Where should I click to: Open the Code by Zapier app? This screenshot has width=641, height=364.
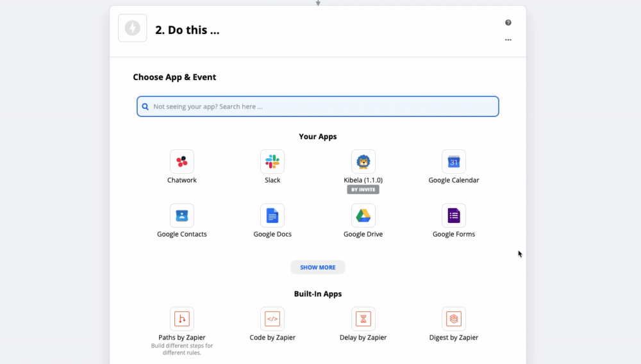coord(272,318)
